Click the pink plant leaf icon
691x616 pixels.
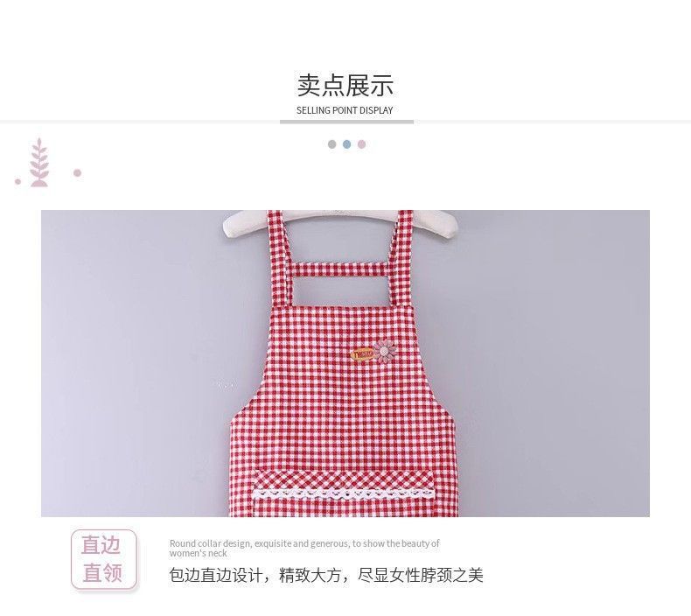pyautogui.click(x=39, y=163)
